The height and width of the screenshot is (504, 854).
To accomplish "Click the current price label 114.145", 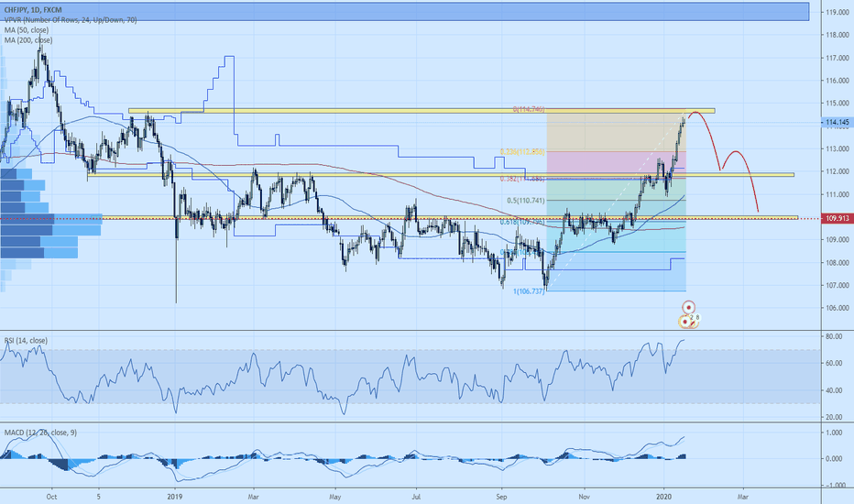I will (838, 123).
